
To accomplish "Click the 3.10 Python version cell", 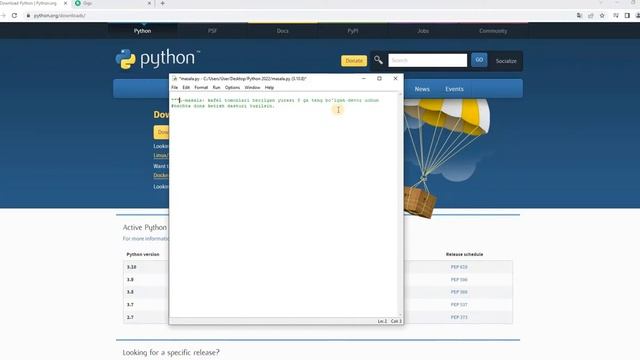I will pyautogui.click(x=131, y=267).
